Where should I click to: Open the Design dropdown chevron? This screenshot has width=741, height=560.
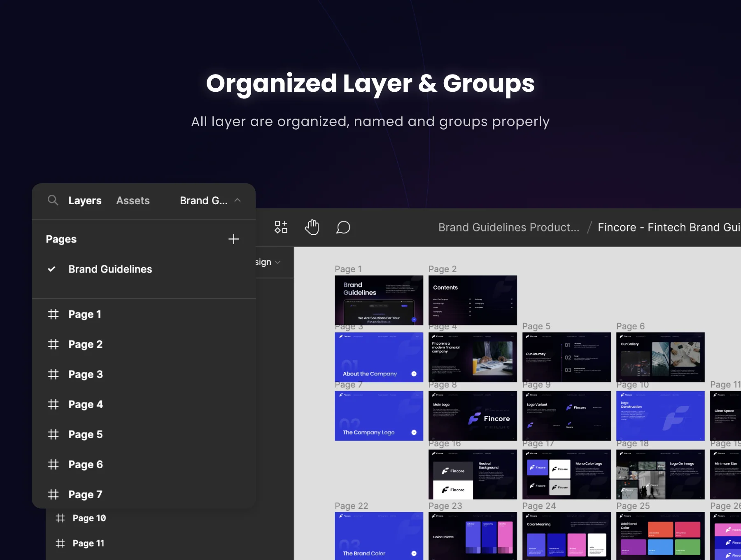(278, 262)
